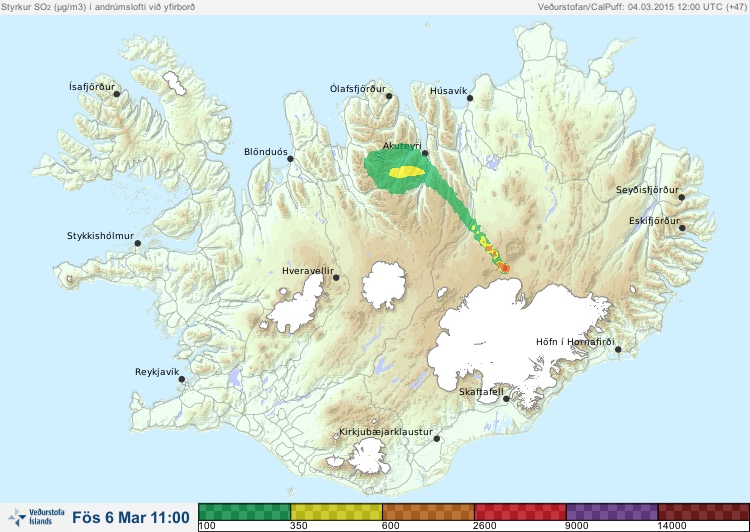Click the green 100 legend swatch

tap(244, 512)
